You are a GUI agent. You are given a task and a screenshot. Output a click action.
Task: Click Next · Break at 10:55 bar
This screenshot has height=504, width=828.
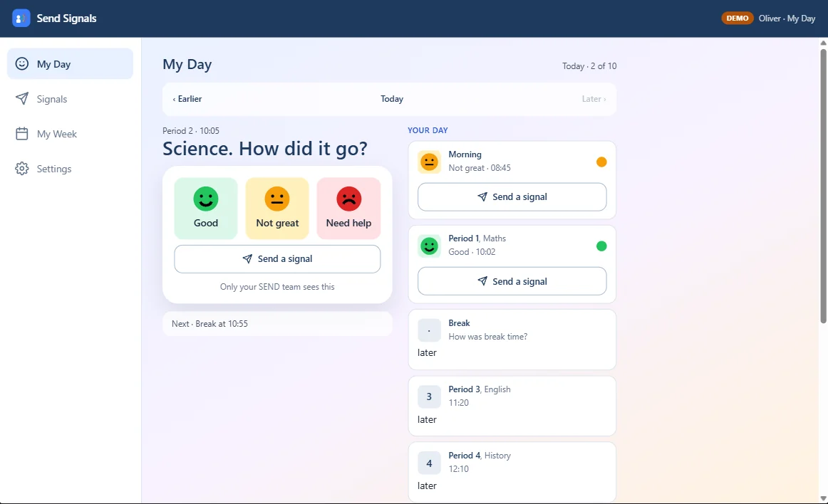tap(277, 323)
